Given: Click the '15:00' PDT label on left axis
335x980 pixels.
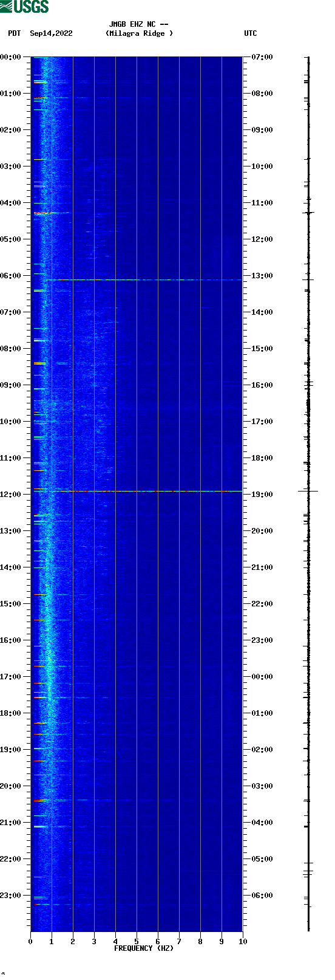Looking at the screenshot, I should (11, 604).
